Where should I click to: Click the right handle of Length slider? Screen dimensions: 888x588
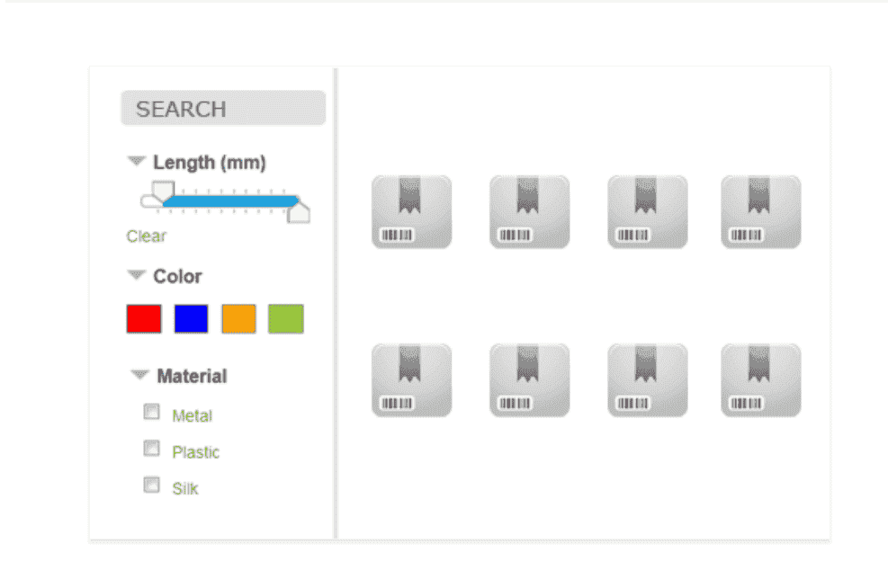299,212
